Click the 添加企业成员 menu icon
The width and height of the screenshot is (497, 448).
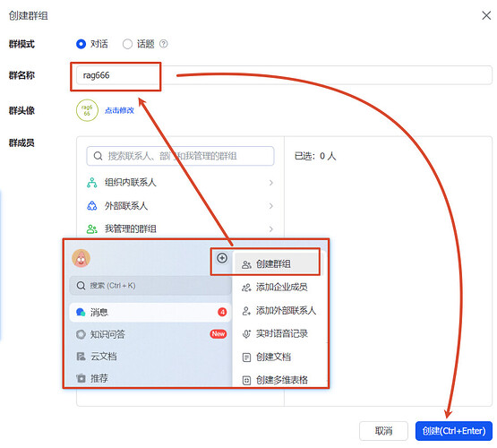[246, 288]
